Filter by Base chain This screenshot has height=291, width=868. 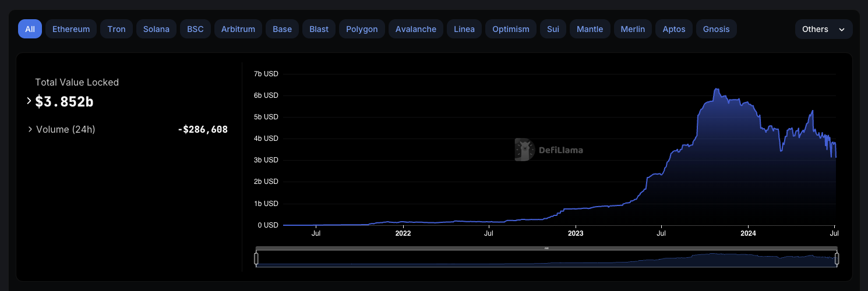click(x=283, y=29)
